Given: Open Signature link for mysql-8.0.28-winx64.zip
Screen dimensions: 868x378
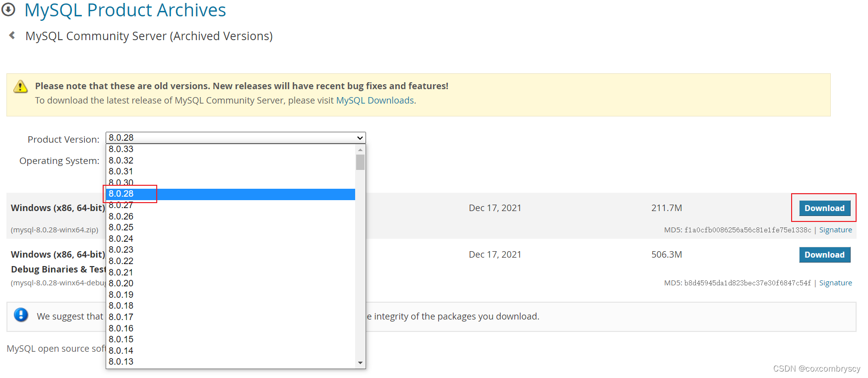Looking at the screenshot, I should [x=835, y=230].
